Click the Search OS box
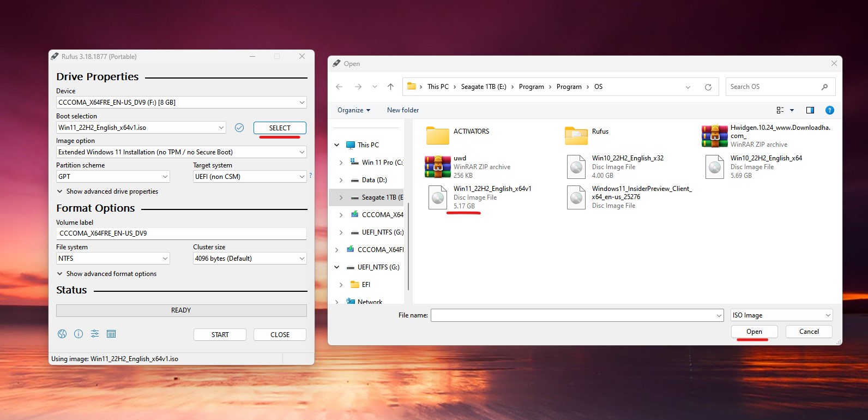Screen dimensions: 868x420 [780, 87]
